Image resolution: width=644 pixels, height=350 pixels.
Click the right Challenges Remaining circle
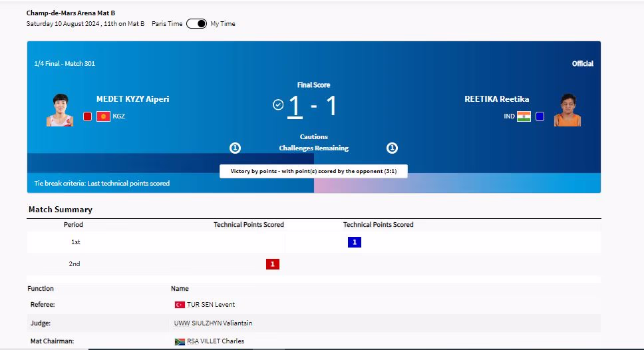point(393,148)
